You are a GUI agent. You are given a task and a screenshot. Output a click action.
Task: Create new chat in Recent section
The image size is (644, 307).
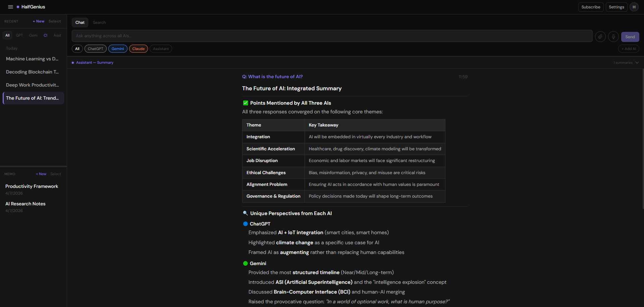click(x=39, y=21)
